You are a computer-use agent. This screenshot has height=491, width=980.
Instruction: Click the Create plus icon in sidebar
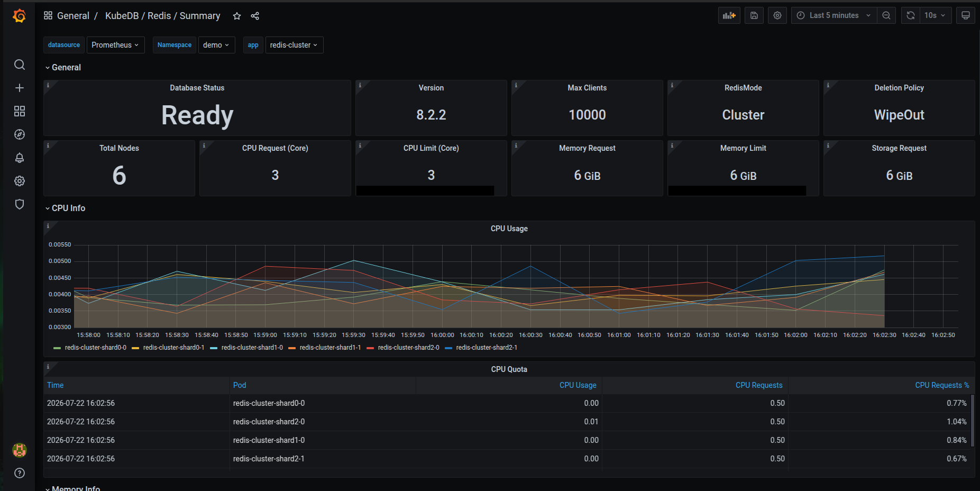point(20,88)
